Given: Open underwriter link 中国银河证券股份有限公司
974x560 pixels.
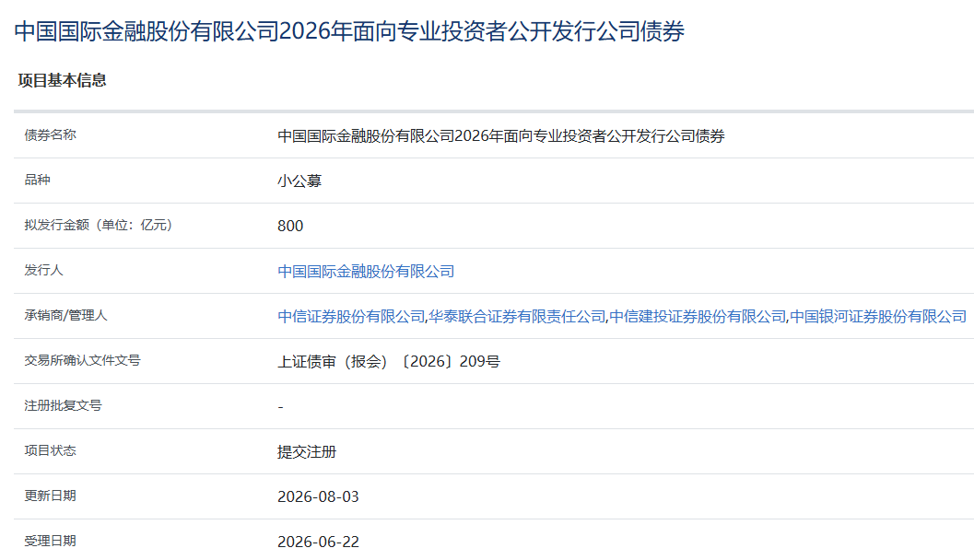Looking at the screenshot, I should click(x=878, y=317).
